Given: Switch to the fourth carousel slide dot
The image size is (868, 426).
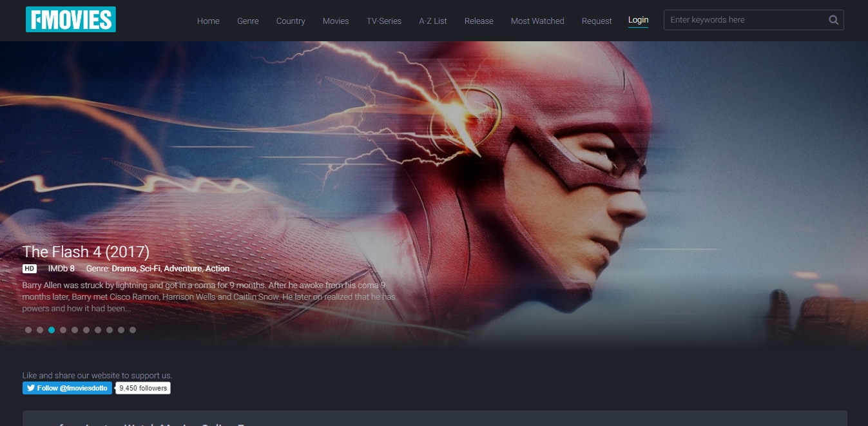Looking at the screenshot, I should pyautogui.click(x=63, y=330).
